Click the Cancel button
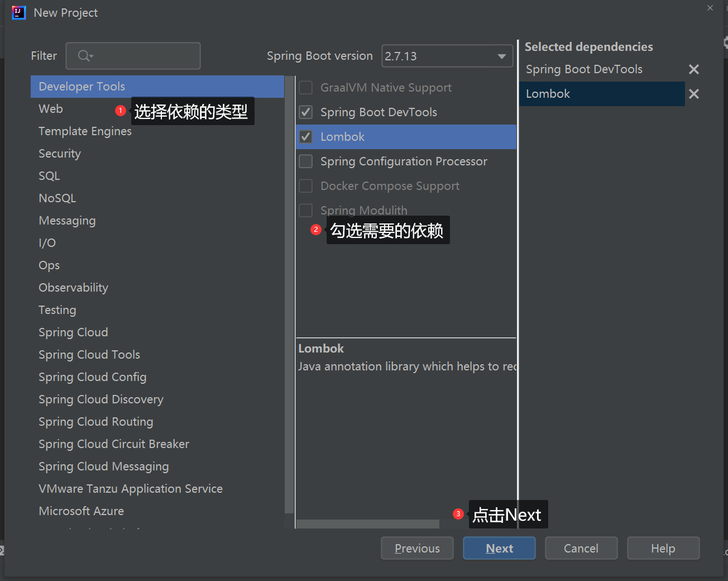The image size is (728, 581). point(581,548)
